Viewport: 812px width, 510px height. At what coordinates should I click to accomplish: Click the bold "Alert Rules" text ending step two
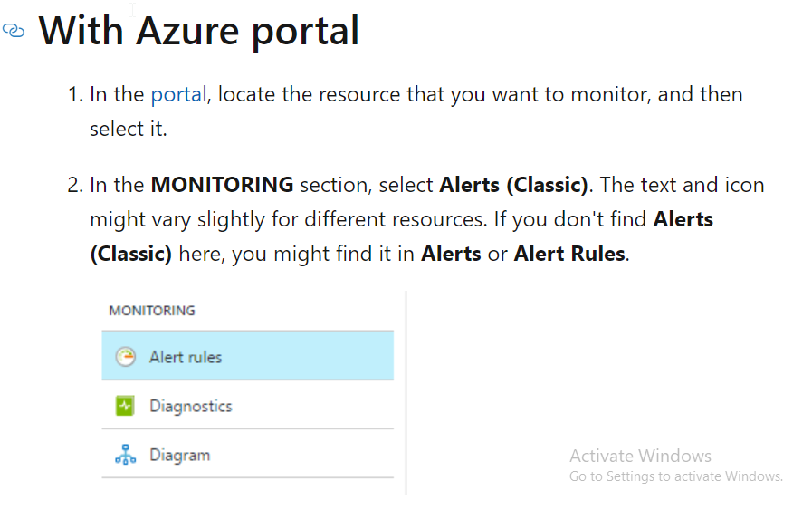(x=569, y=254)
